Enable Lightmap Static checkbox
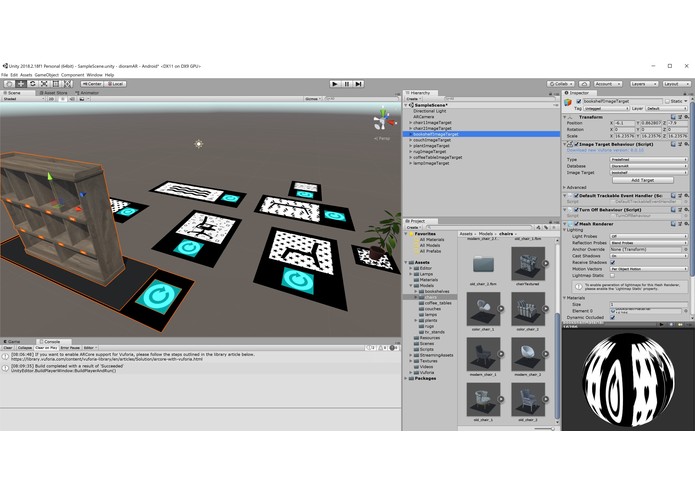This screenshot has height=494, width=695. (613, 275)
